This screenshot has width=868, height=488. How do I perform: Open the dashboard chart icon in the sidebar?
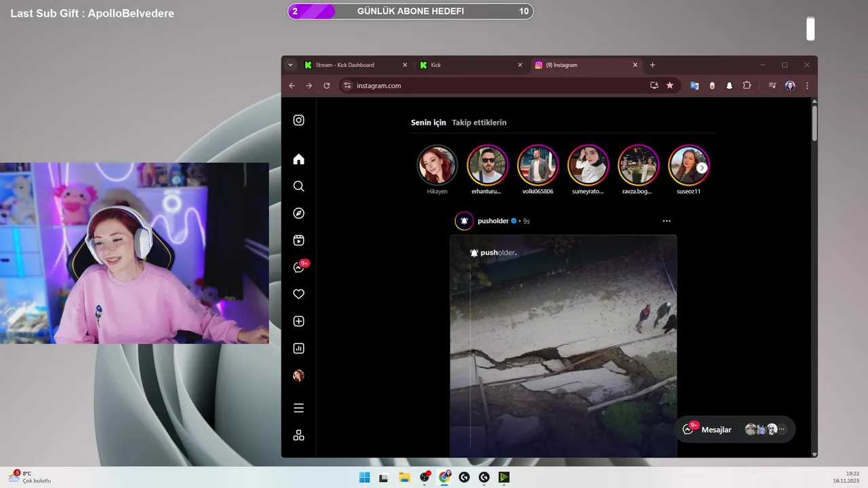pyautogui.click(x=298, y=348)
